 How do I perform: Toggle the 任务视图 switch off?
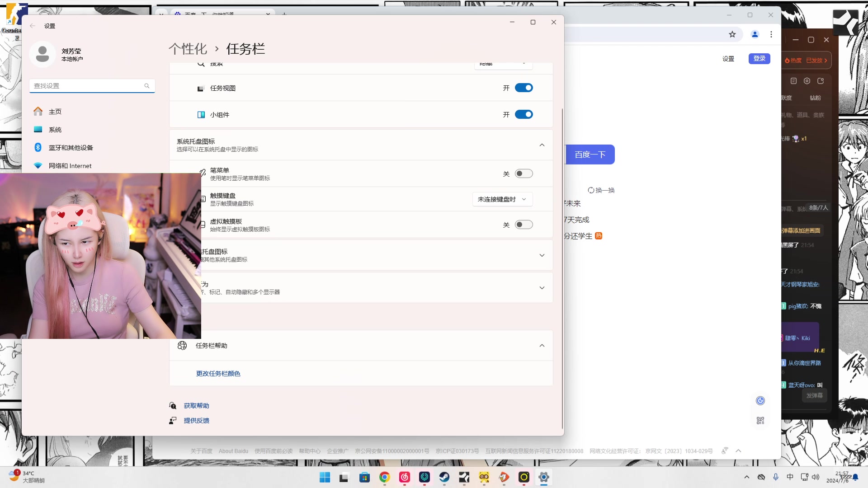(524, 88)
